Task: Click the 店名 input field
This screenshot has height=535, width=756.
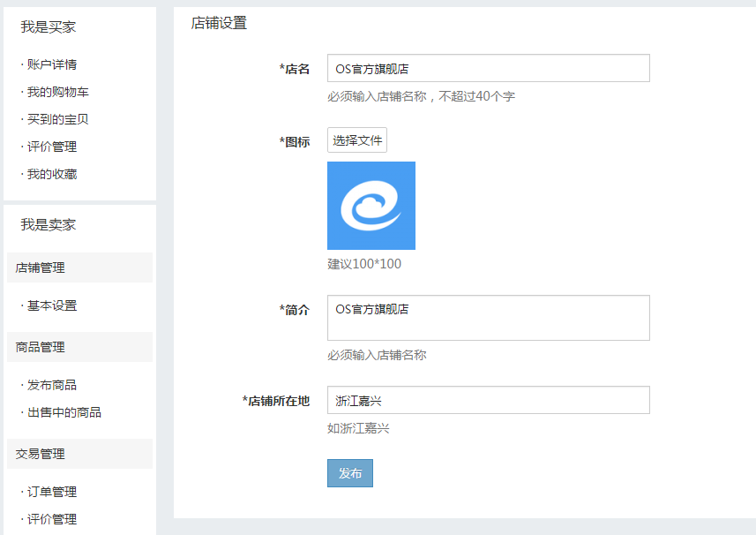Action: click(x=489, y=68)
